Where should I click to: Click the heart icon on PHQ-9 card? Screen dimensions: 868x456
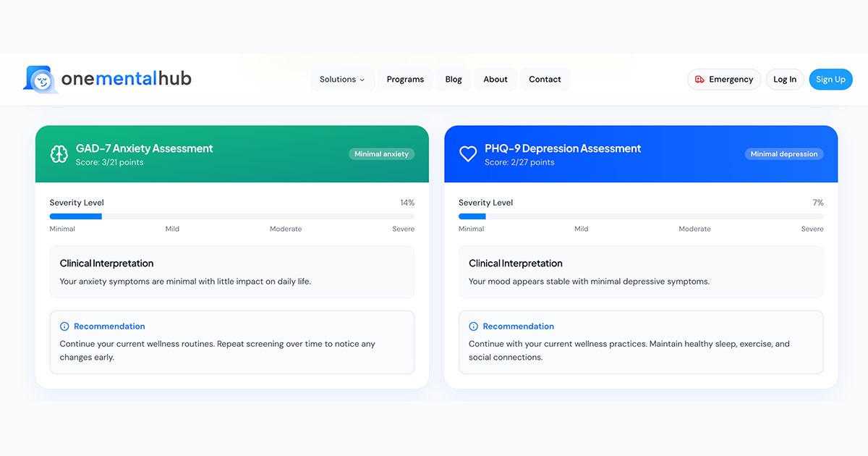[x=468, y=154]
